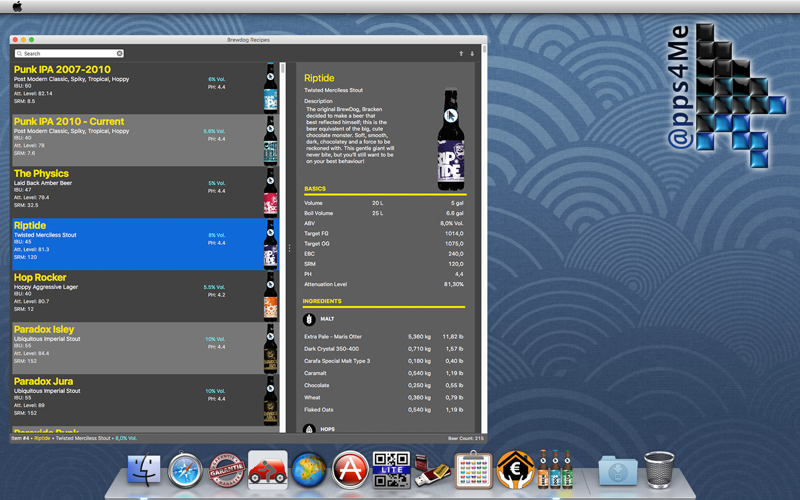Click the Dark Crystal 350-400 malt row
The height and width of the screenshot is (500, 800).
[x=384, y=349]
